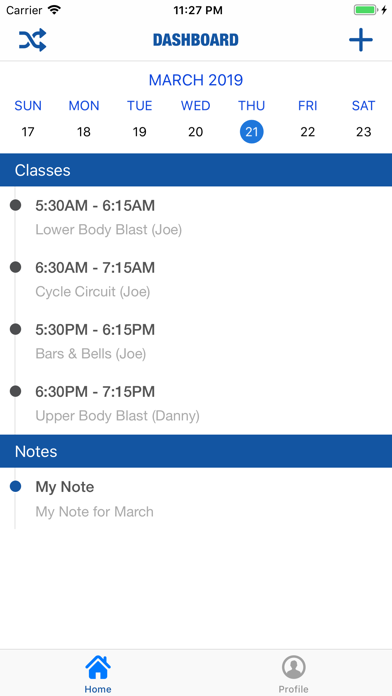The width and height of the screenshot is (392, 696).
Task: Tap the timeline dot for 6:30PM class
Action: tap(16, 391)
